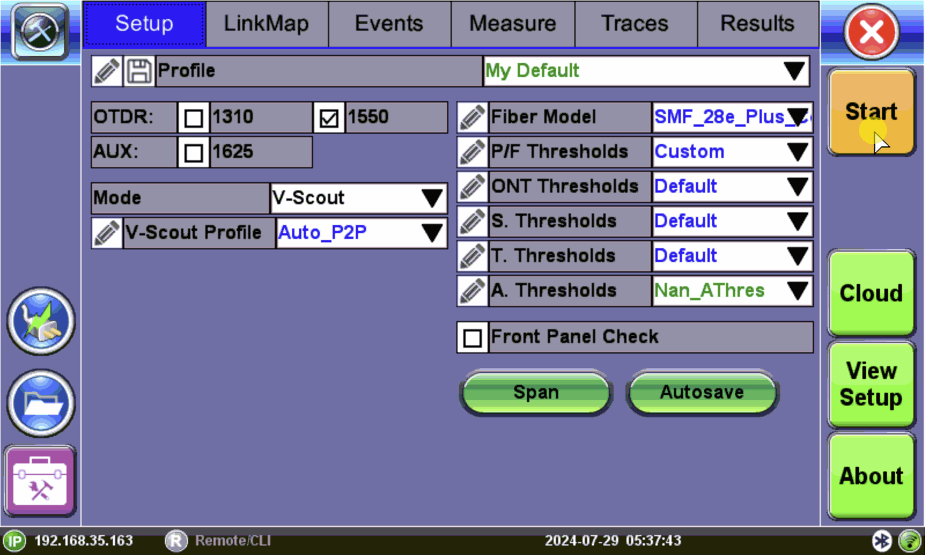
Task: Click the pencil icon next to V-Scout Profile
Action: click(x=107, y=234)
